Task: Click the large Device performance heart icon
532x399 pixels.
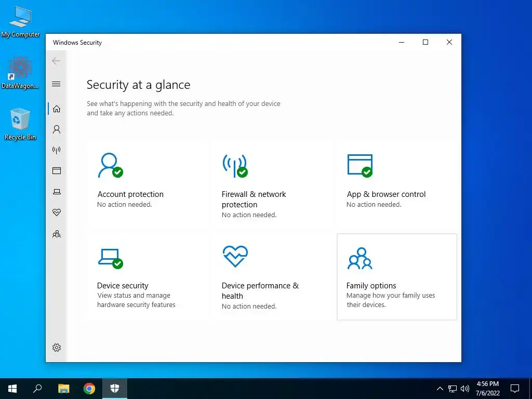Action: coord(235,257)
